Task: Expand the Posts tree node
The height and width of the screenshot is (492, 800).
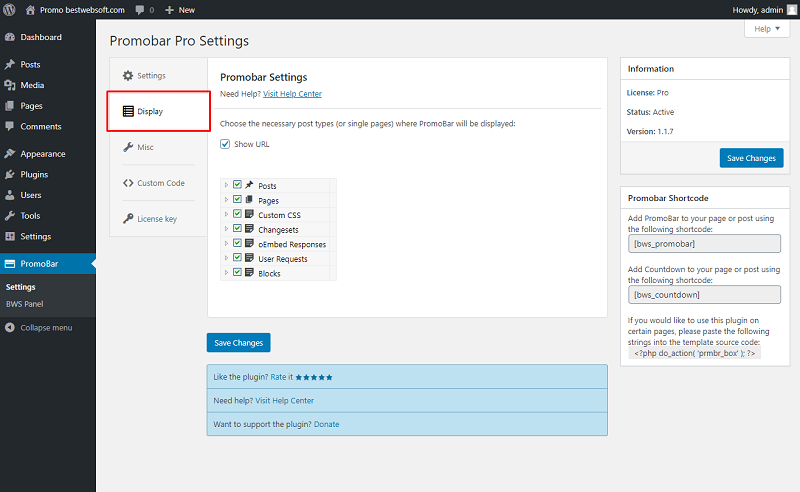Action: 226,185
